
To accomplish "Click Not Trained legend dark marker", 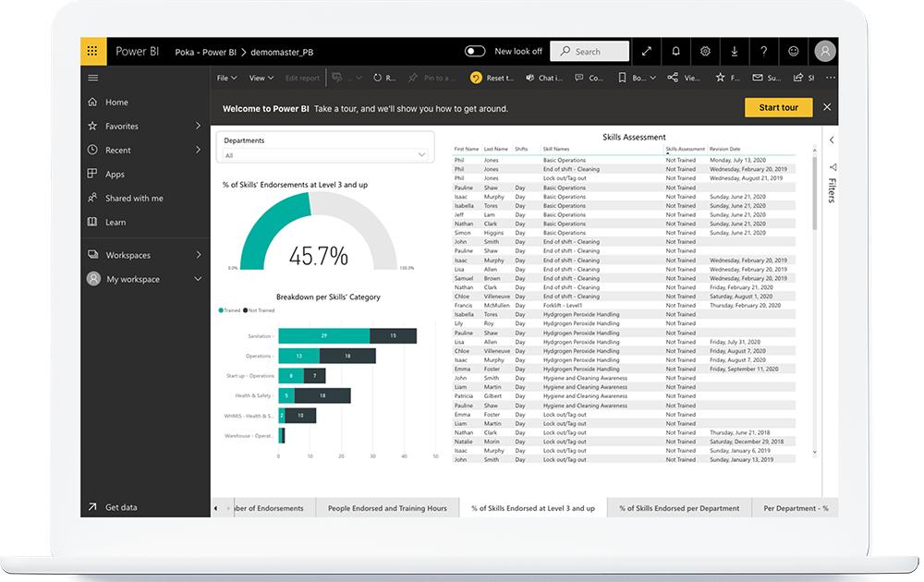I will 245,309.
